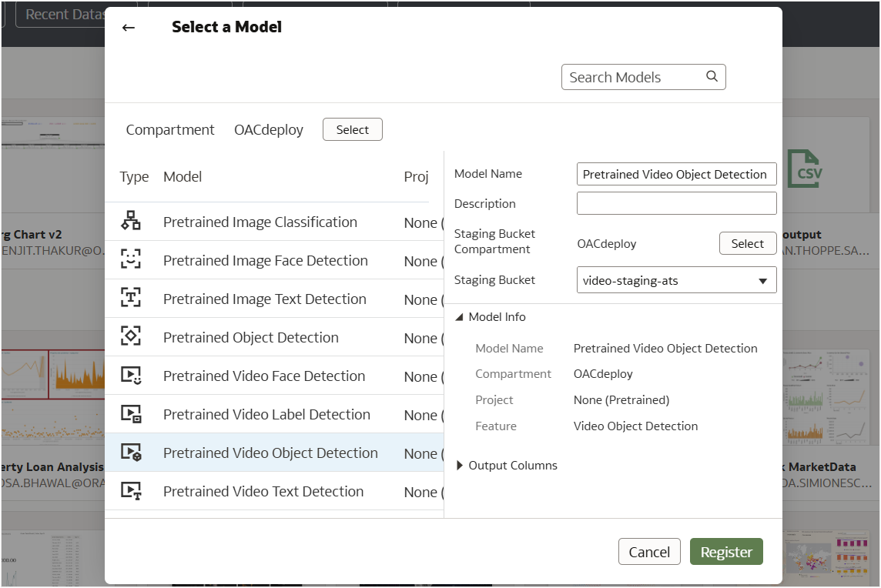The width and height of the screenshot is (881, 588).
Task: Click the back arrow next to Select a Model
Action: 129,27
